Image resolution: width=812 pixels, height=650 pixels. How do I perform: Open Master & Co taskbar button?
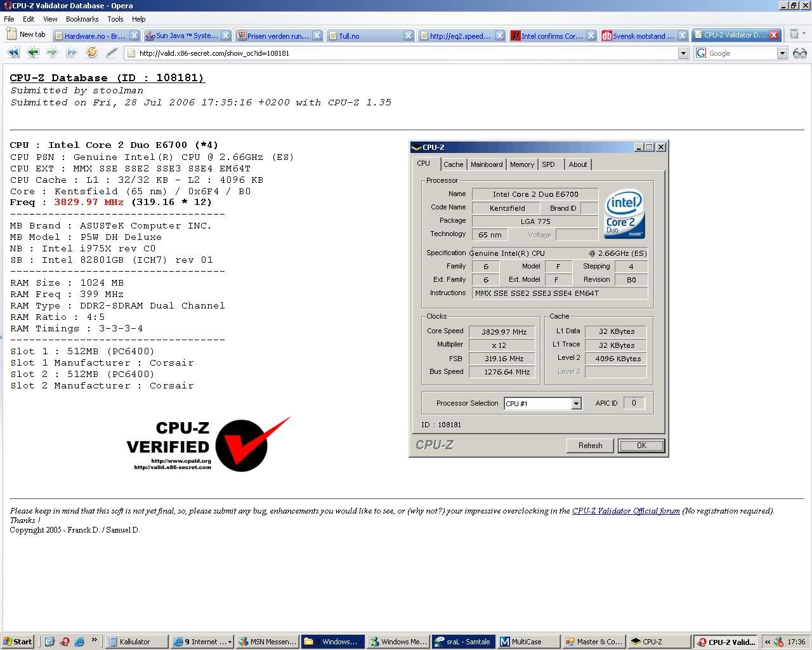593,642
